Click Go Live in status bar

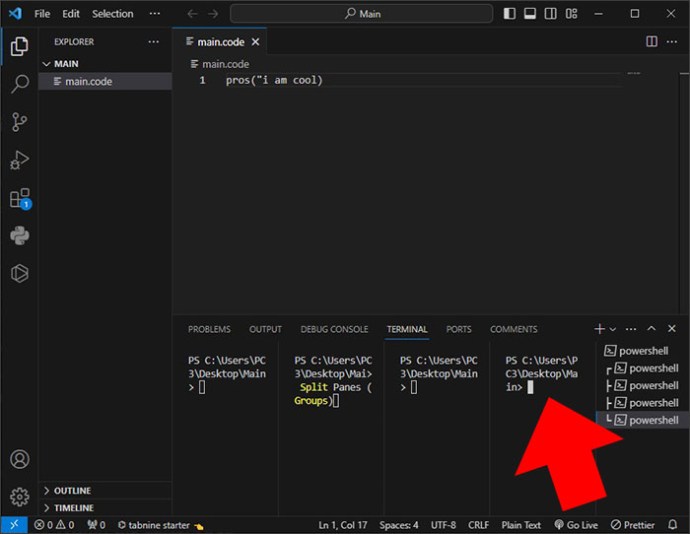coord(576,525)
